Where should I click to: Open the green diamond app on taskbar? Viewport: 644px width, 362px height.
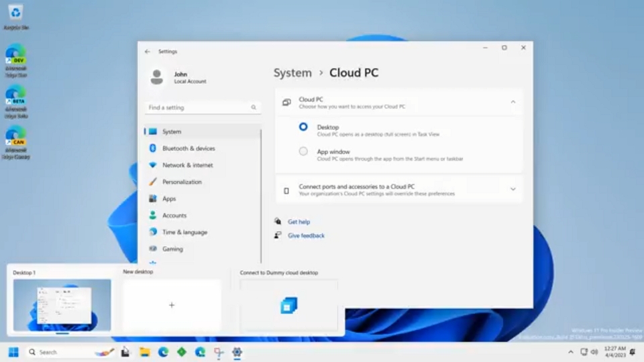pyautogui.click(x=182, y=352)
